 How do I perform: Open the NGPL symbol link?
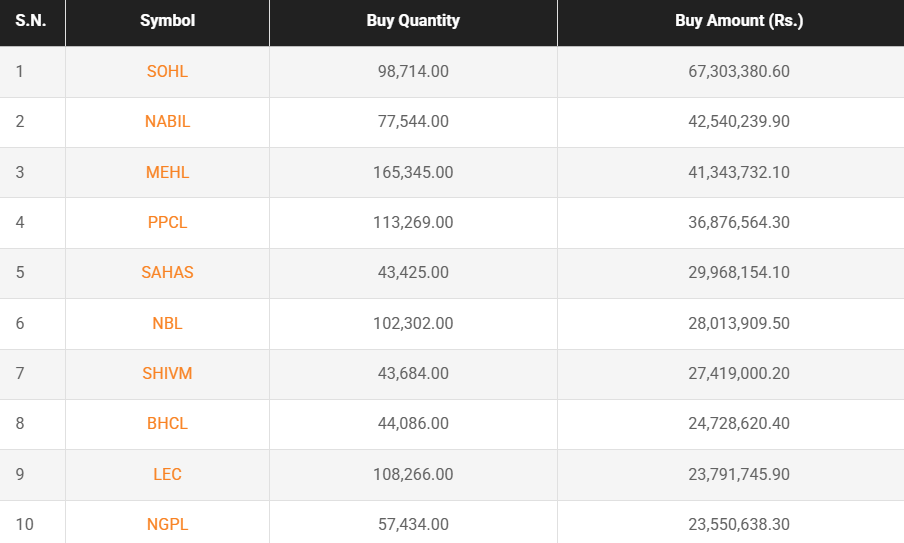[167, 525]
